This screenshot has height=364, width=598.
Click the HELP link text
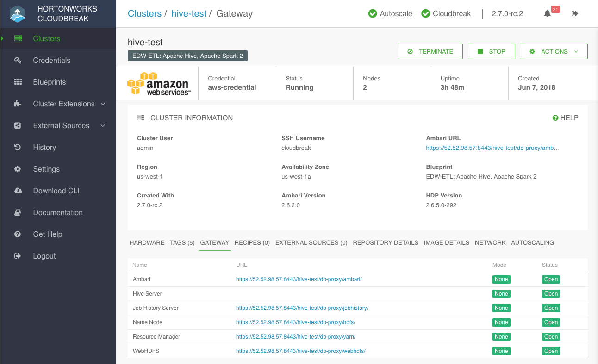click(x=569, y=118)
